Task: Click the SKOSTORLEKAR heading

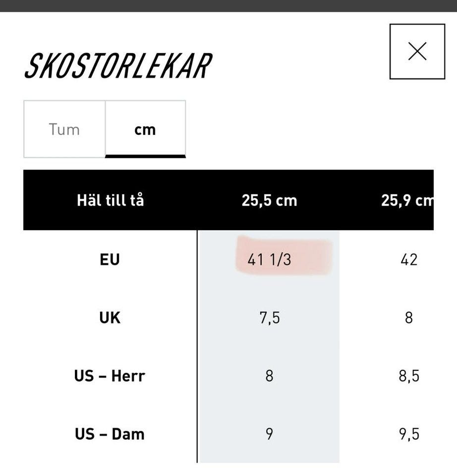Action: coord(118,66)
